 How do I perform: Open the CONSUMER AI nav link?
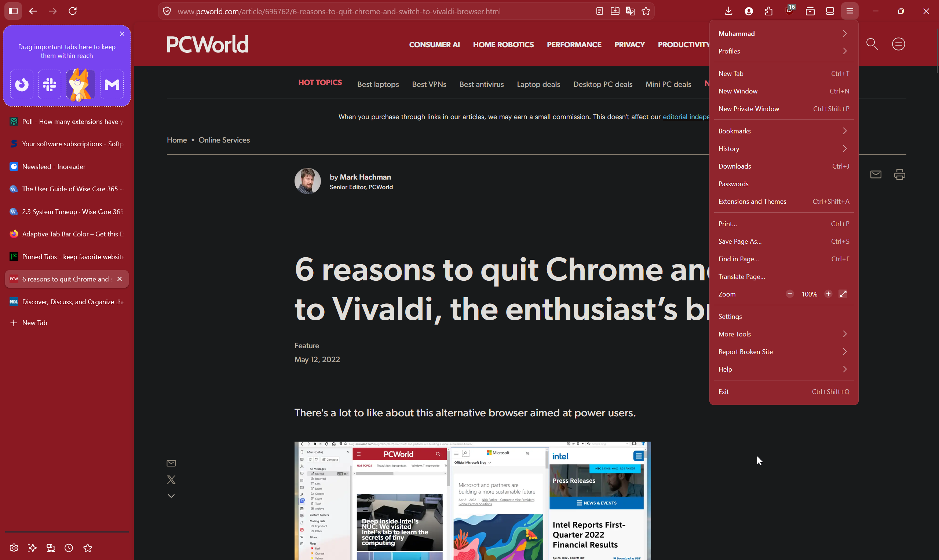[x=434, y=44]
